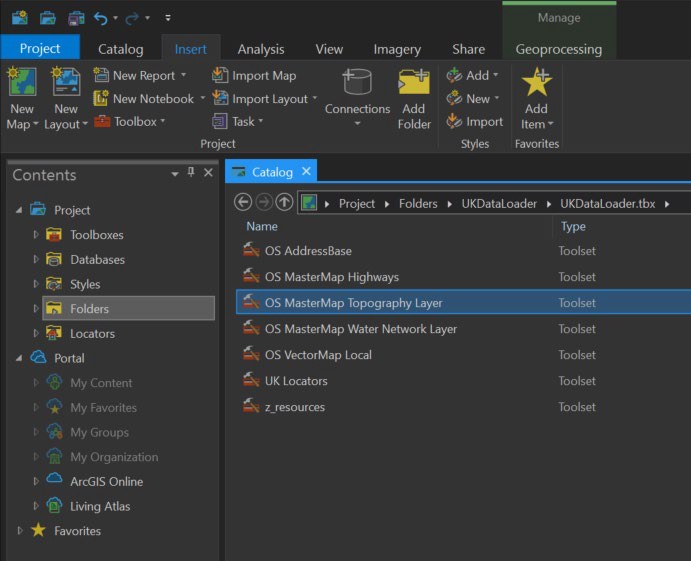Switch to the Catalog ribbon tab
Image resolution: width=691 pixels, height=561 pixels.
tap(120, 49)
